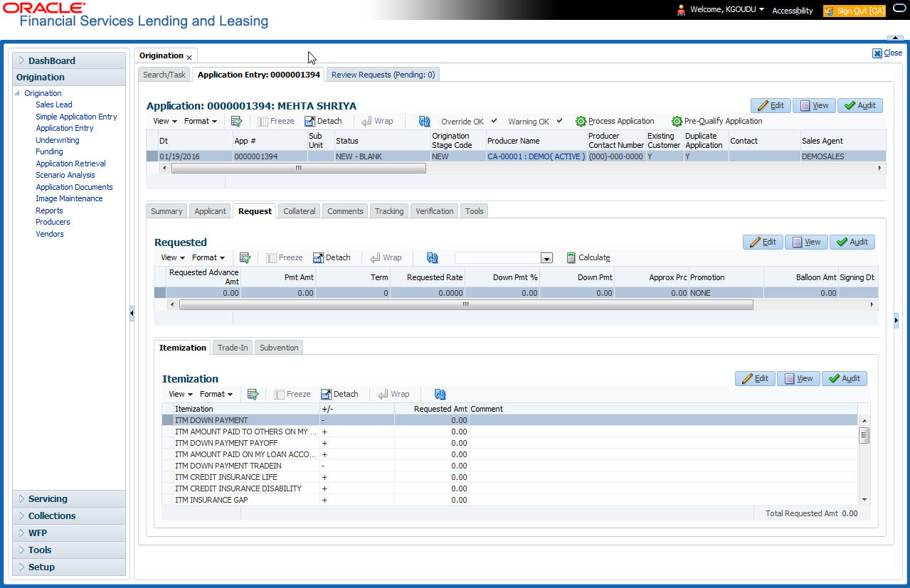Detach the Application table
The height and width of the screenshot is (588, 910).
pos(323,121)
